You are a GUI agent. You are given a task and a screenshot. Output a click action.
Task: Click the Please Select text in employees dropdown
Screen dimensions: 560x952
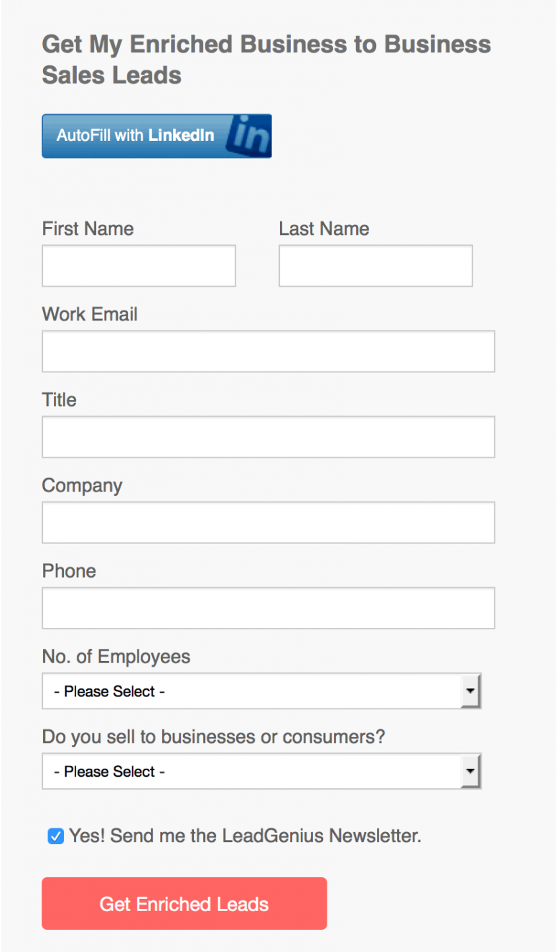click(x=108, y=691)
